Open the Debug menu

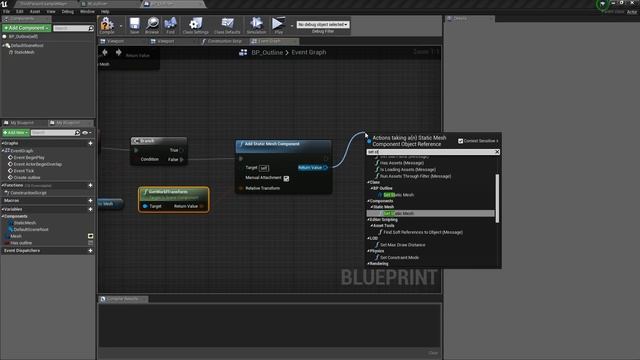67,11
